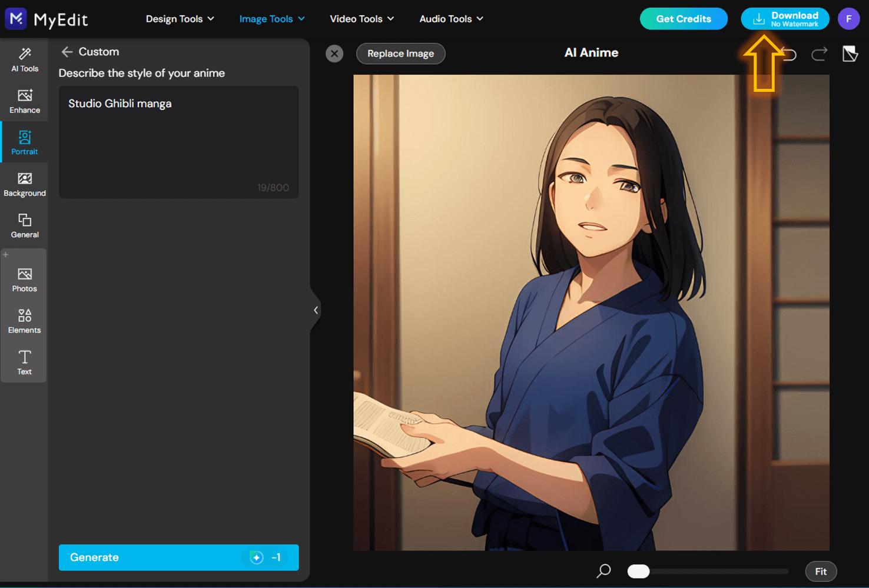This screenshot has width=869, height=588.
Task: Open the General tools section
Action: coord(24,226)
